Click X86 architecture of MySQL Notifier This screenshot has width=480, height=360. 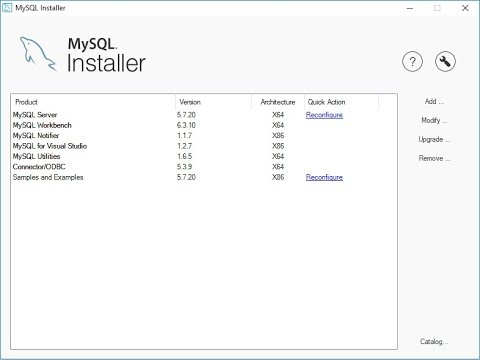click(278, 136)
